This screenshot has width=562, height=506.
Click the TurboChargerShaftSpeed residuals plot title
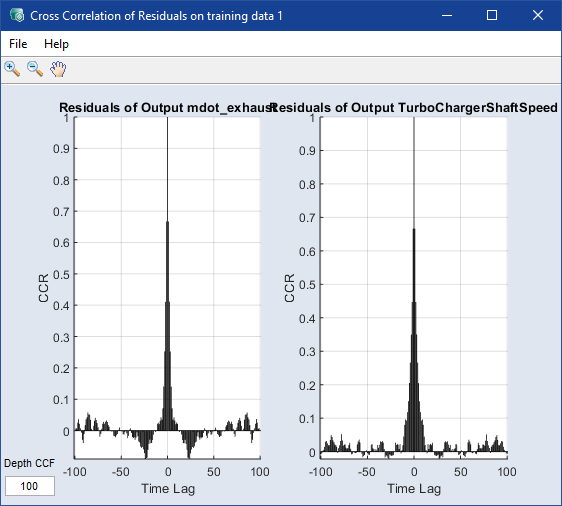414,108
